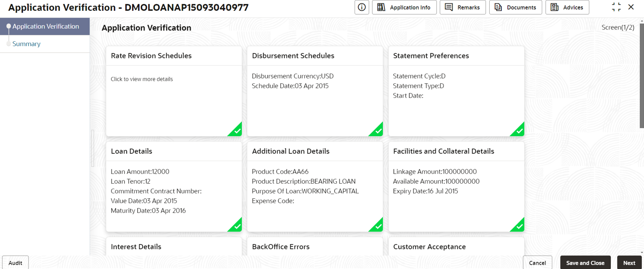This screenshot has height=269, width=644.
Task: Click 'Schedule Date:03 Apr 2015' text
Action: click(290, 86)
